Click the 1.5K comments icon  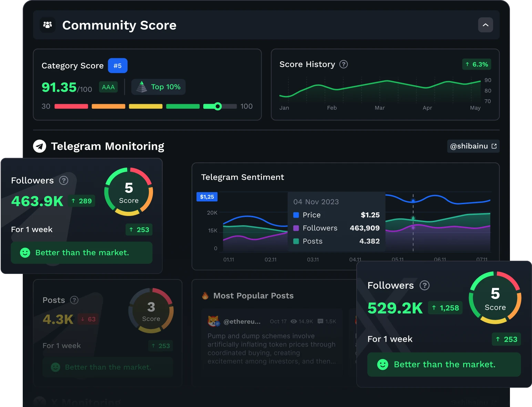click(x=320, y=321)
